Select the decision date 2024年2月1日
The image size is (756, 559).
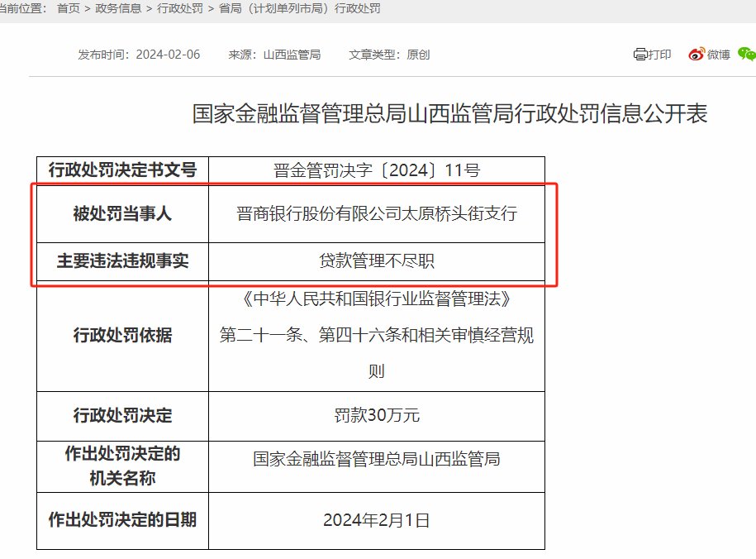pos(377,520)
